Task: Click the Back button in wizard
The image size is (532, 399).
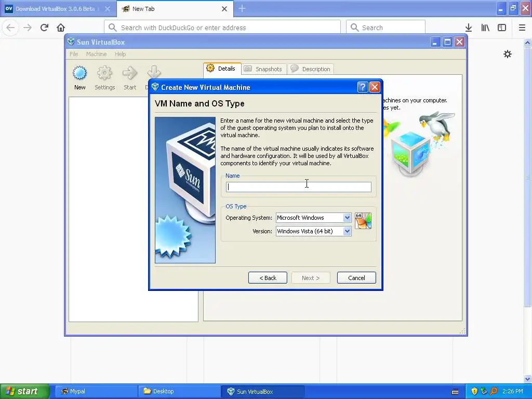Action: pyautogui.click(x=268, y=278)
